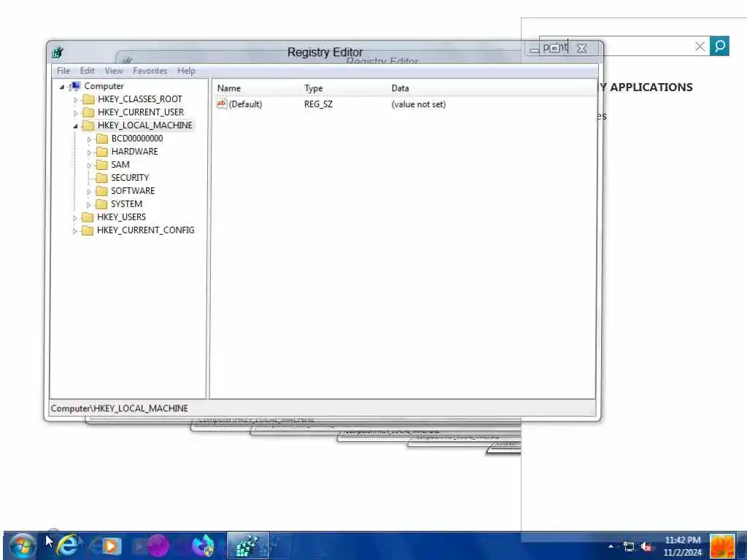Expand the HKEY_CLASSES_ROOT key

coord(75,99)
